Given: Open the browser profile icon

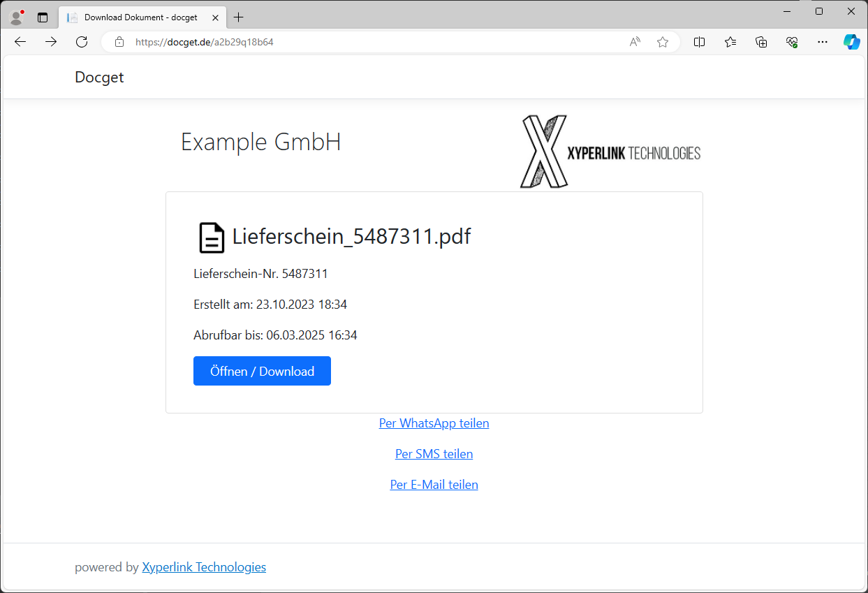Looking at the screenshot, I should point(17,17).
